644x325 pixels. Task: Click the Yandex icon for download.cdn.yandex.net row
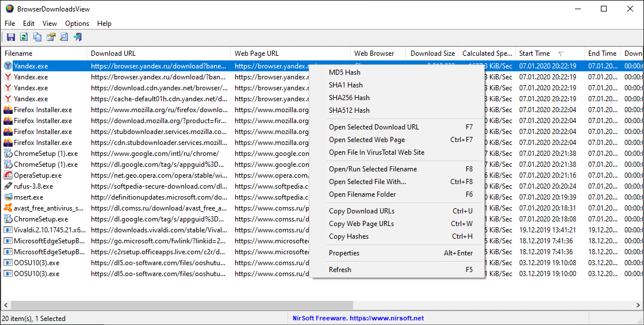[x=8, y=88]
